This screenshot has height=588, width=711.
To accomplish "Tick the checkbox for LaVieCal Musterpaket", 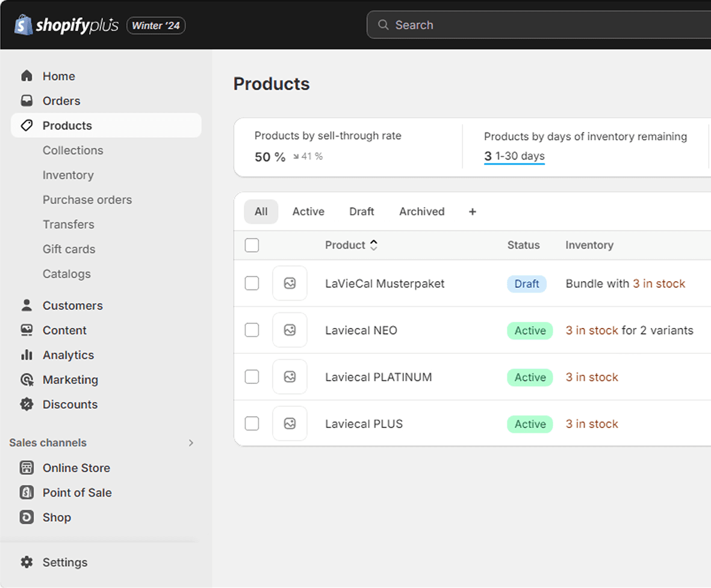I will click(x=252, y=283).
